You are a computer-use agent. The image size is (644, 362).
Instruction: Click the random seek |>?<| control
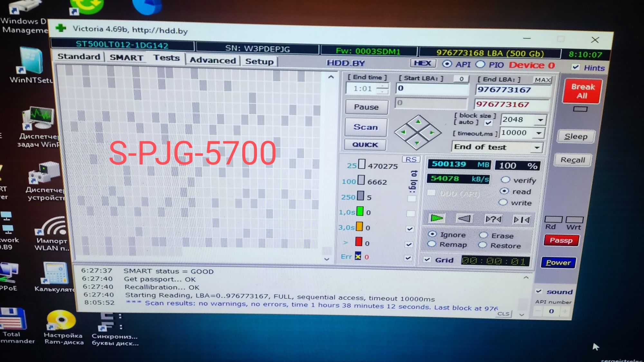point(493,219)
